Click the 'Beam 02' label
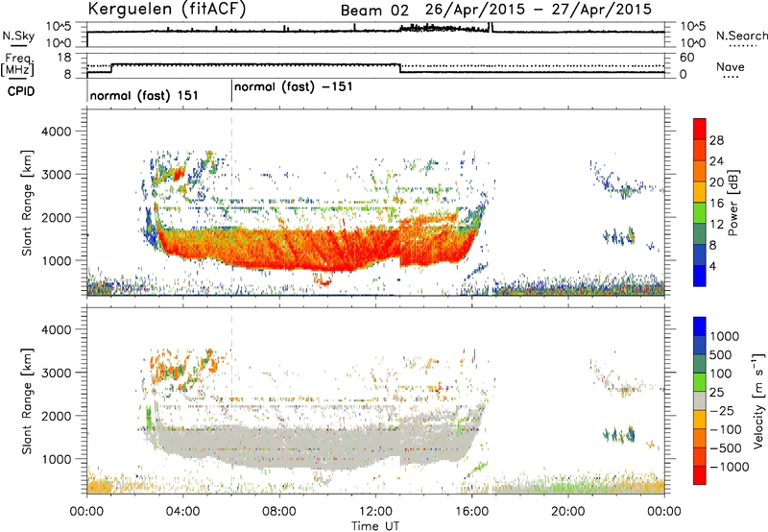This screenshot has height=532, width=768. pos(374,11)
